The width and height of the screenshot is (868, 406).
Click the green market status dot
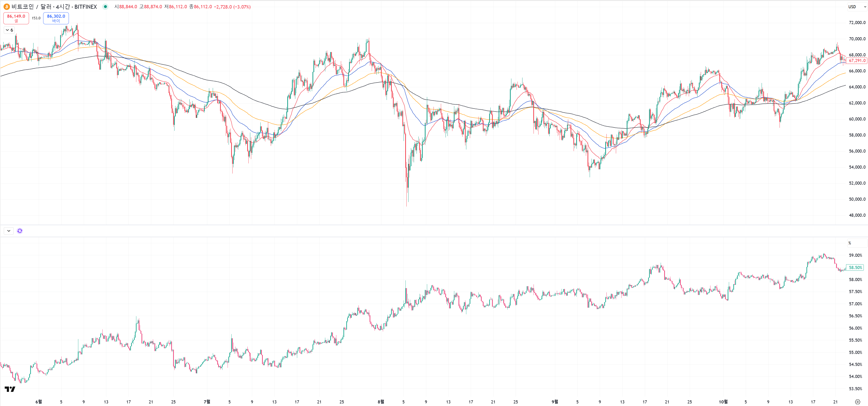tap(105, 7)
